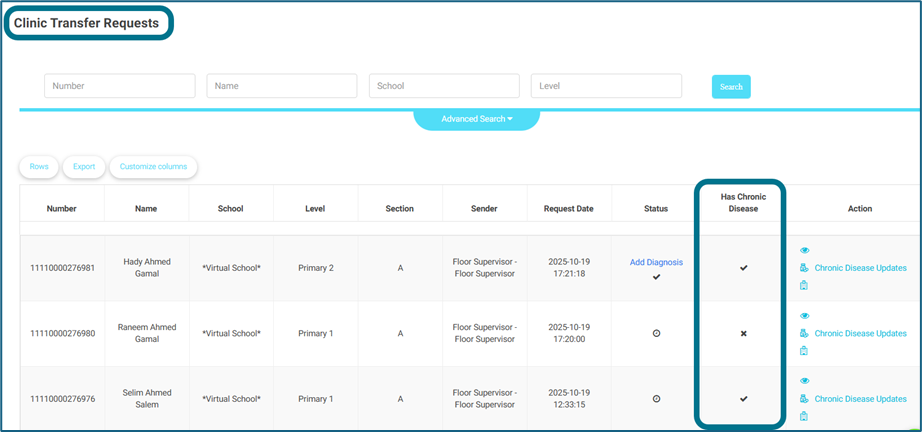The image size is (922, 432).
Task: Click the chronic disease checkmark for Selim Ahmed Salem
Action: [743, 398]
